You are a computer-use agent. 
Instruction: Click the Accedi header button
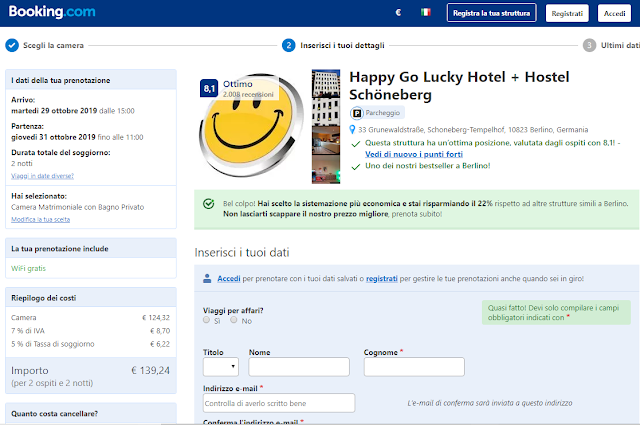point(614,13)
